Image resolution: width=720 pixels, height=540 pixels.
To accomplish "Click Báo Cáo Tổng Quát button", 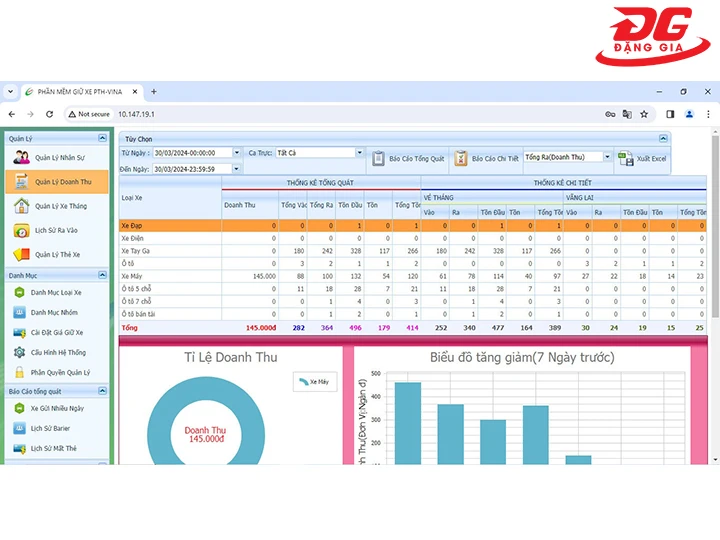I will (407, 158).
